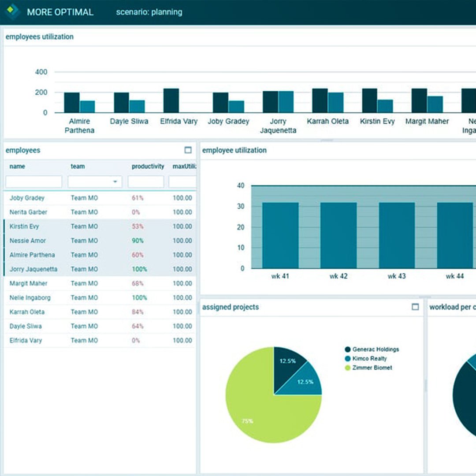Toggle Kimco Realty legend marker
This screenshot has height=476, width=476.
348,359
